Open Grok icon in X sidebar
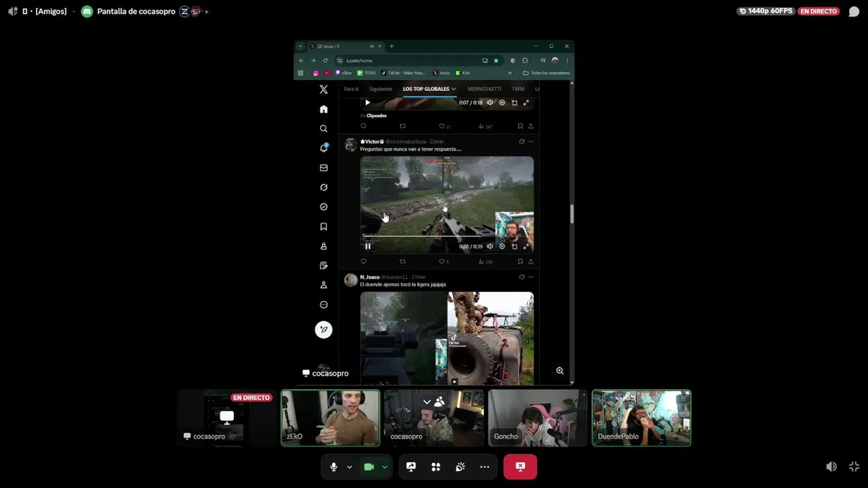Screen dimensions: 868x488 click(323, 187)
